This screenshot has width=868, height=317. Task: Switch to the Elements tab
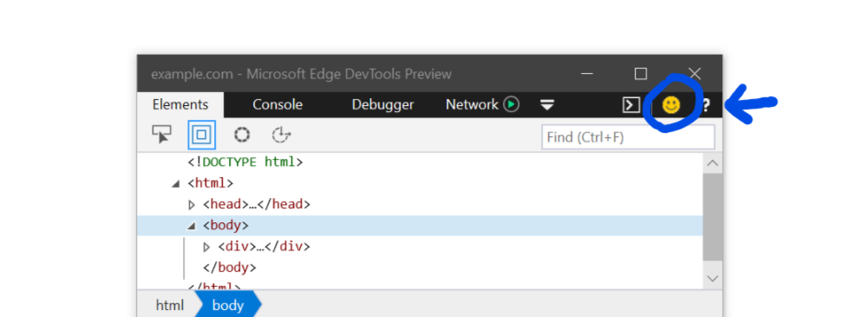pyautogui.click(x=180, y=105)
